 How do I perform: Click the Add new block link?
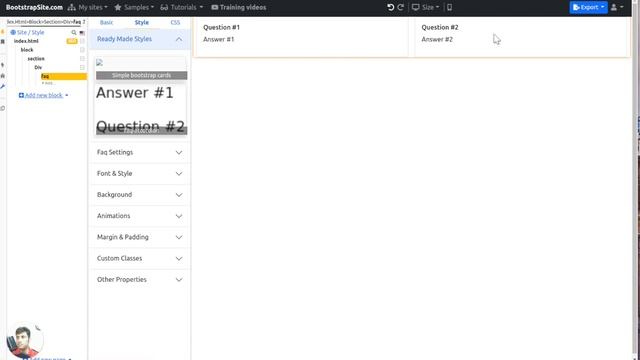(44, 95)
